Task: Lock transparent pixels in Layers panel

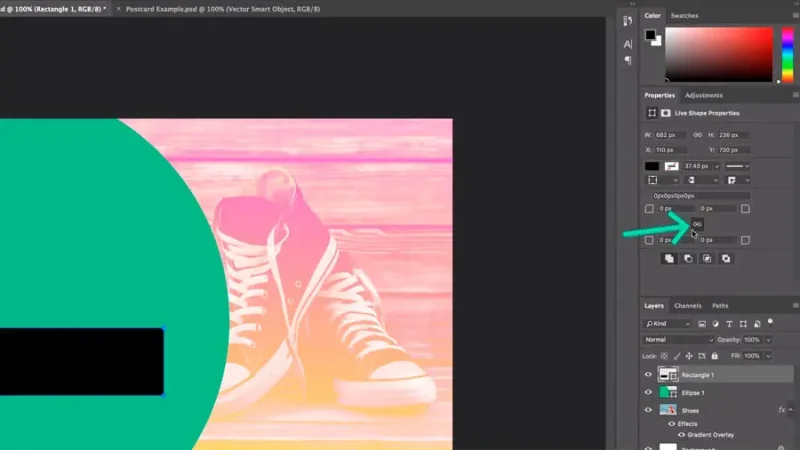Action: (664, 356)
